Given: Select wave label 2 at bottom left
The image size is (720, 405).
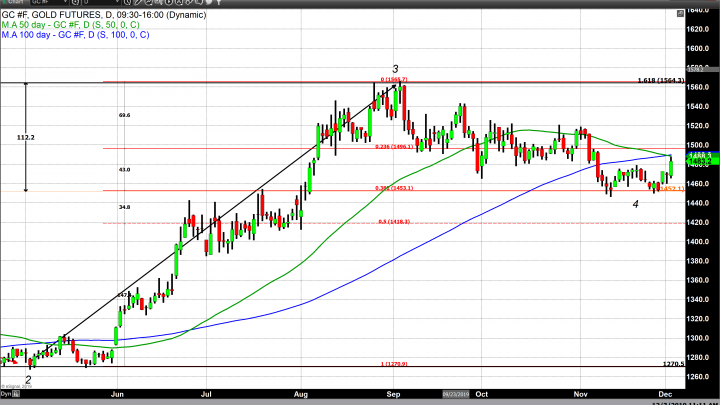Looking at the screenshot, I should 26,381.
